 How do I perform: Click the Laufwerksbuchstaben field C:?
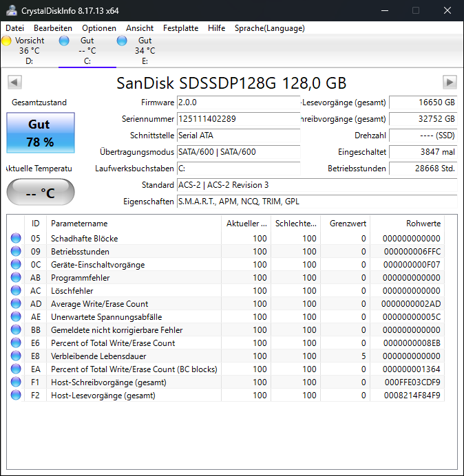(238, 169)
